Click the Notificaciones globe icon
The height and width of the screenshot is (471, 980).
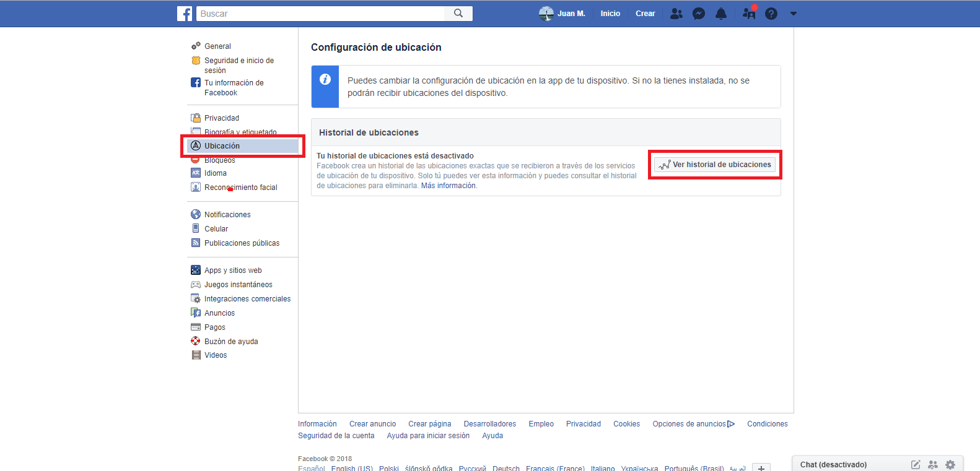196,214
